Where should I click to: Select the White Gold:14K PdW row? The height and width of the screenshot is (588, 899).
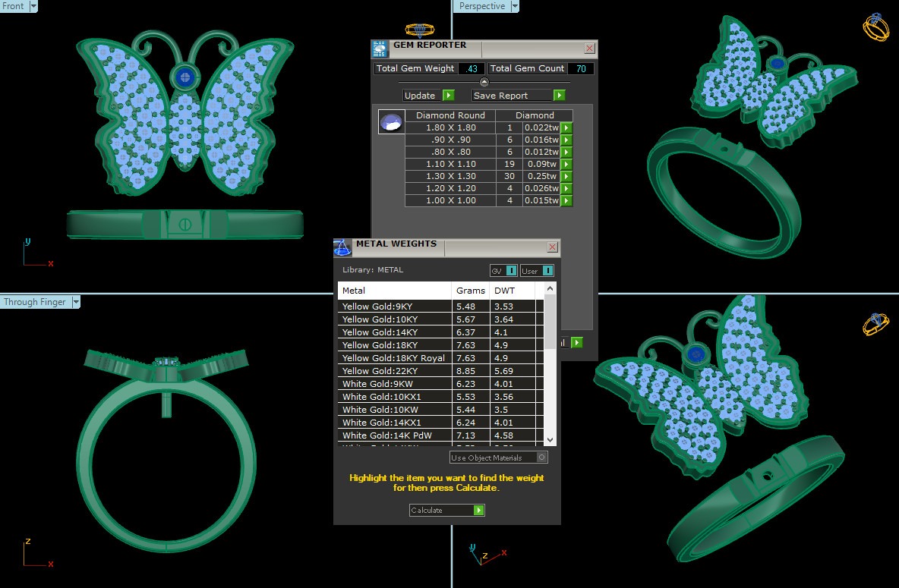click(x=395, y=435)
